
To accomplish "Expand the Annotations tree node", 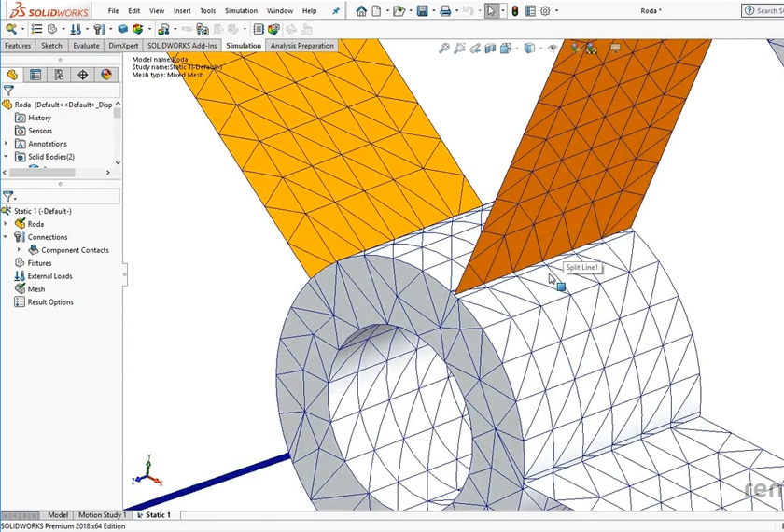I will tap(7, 144).
